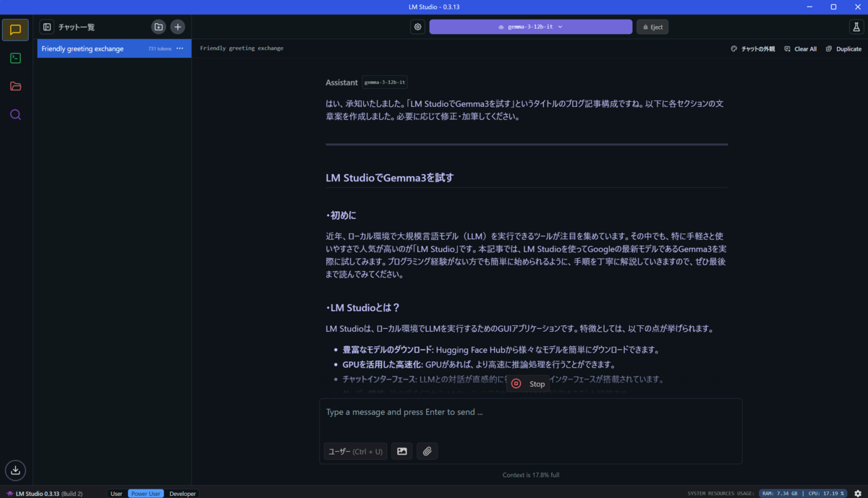Create a new chat folder
Screen dimensions: 868x498
click(x=158, y=27)
